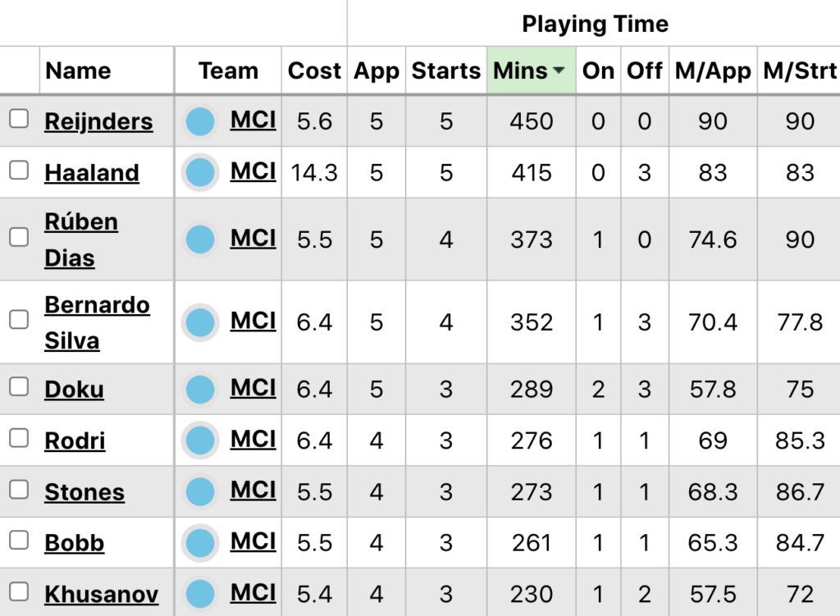Click Doku's light-blue team badge
Screen dimensions: 840x616
pos(200,389)
